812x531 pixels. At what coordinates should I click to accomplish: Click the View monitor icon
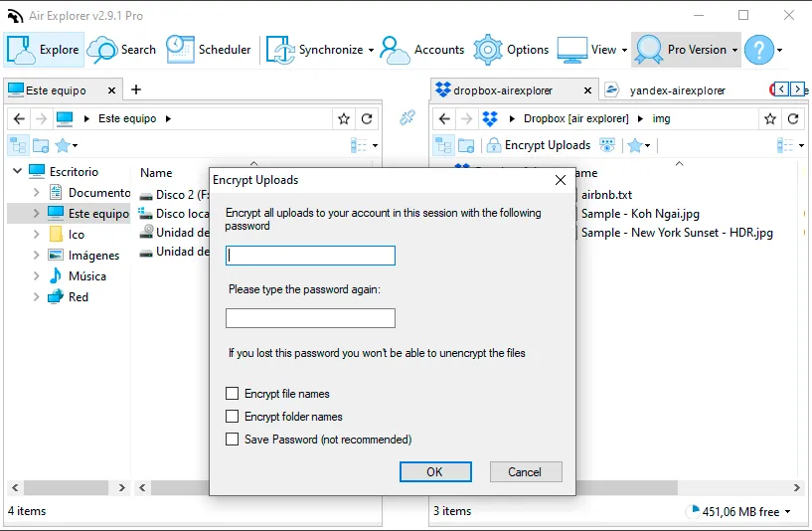point(572,50)
